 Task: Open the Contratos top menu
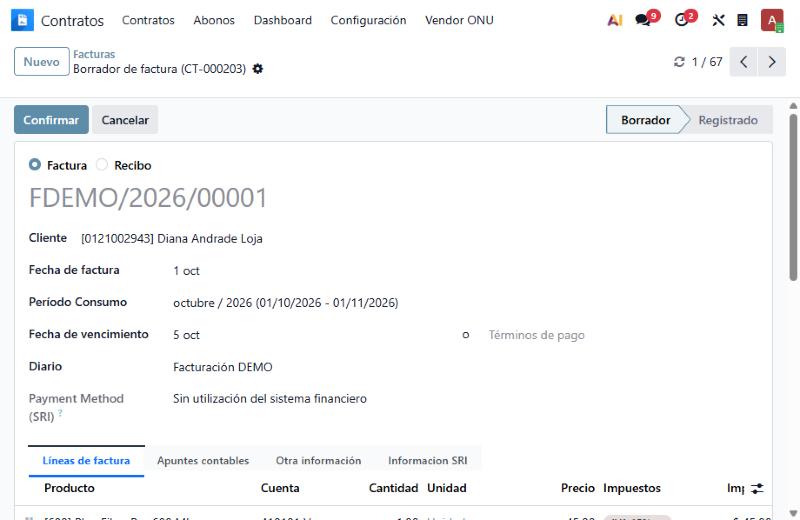(148, 20)
